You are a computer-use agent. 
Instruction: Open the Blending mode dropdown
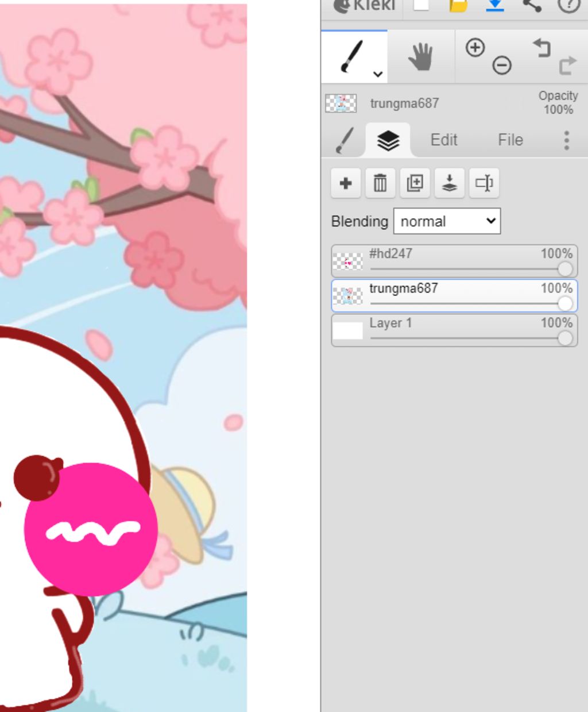coord(447,221)
